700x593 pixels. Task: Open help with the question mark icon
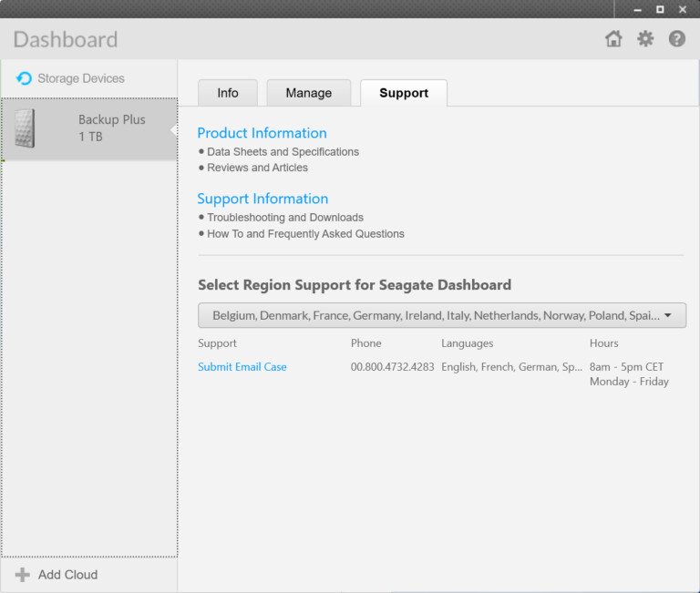(x=677, y=39)
